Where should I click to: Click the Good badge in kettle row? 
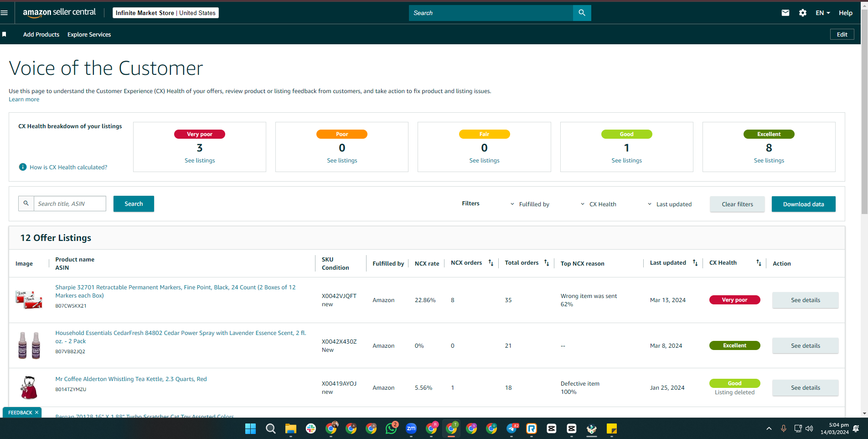[x=734, y=383]
